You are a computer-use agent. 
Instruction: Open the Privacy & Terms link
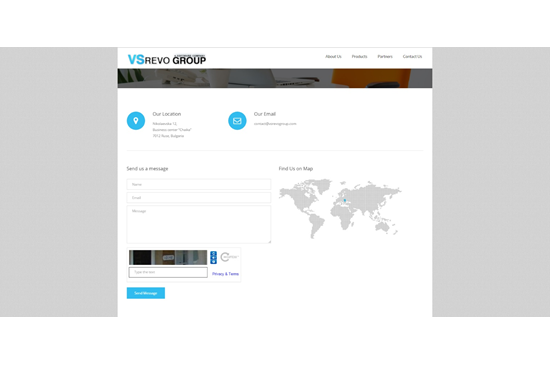pyautogui.click(x=225, y=274)
